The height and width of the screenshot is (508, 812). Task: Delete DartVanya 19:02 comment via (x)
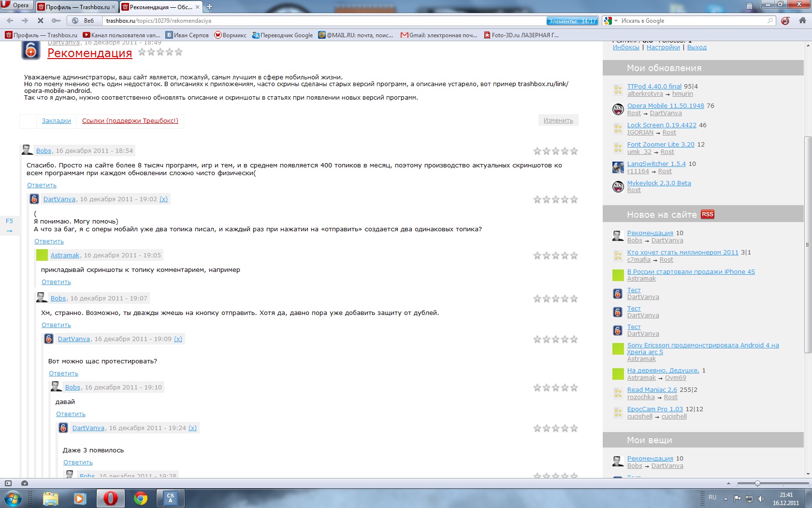[x=163, y=199]
